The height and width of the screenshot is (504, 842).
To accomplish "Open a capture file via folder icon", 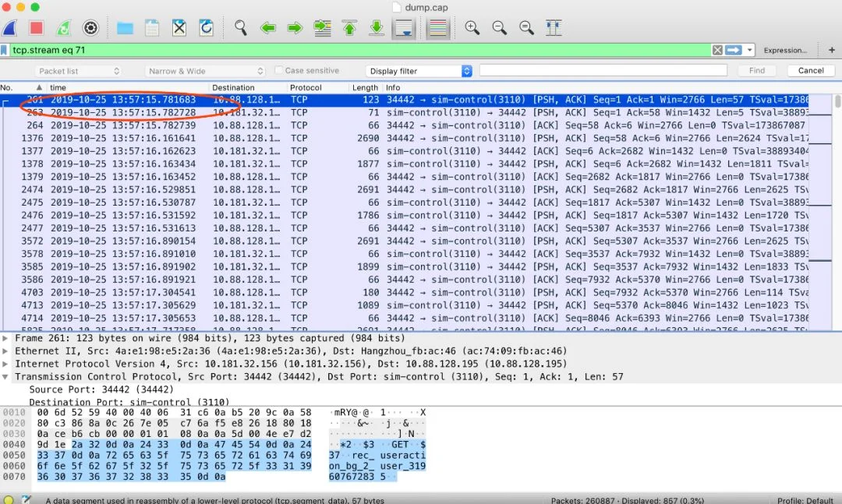I will pyautogui.click(x=125, y=28).
